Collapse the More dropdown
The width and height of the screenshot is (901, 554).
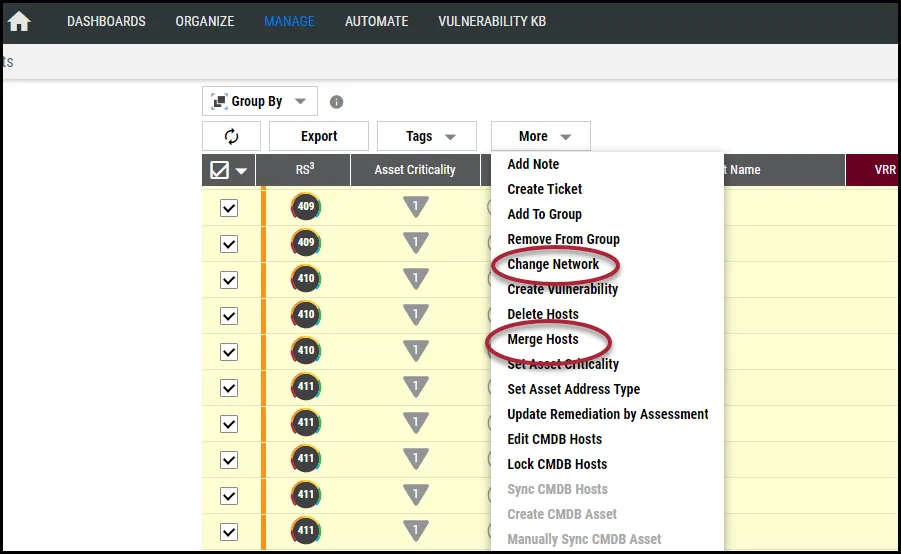541,136
